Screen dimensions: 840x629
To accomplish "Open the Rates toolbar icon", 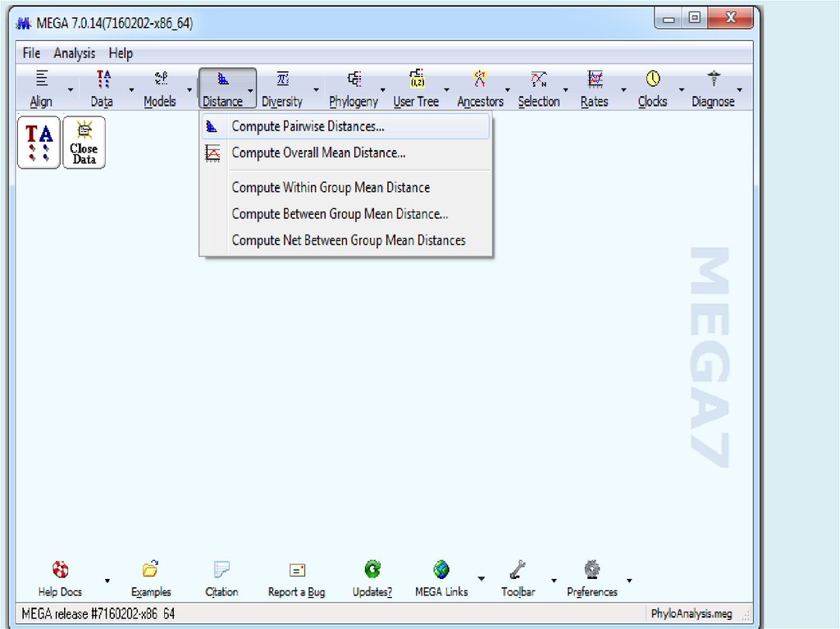I will click(x=595, y=78).
